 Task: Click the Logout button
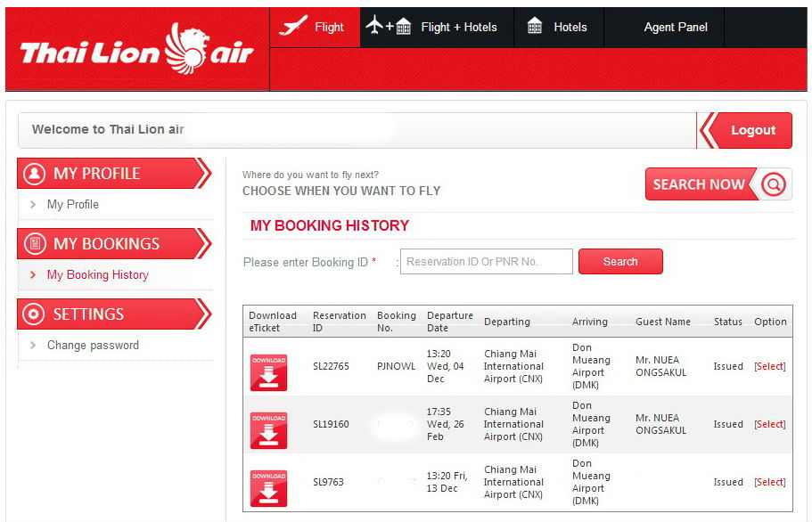coord(745,130)
